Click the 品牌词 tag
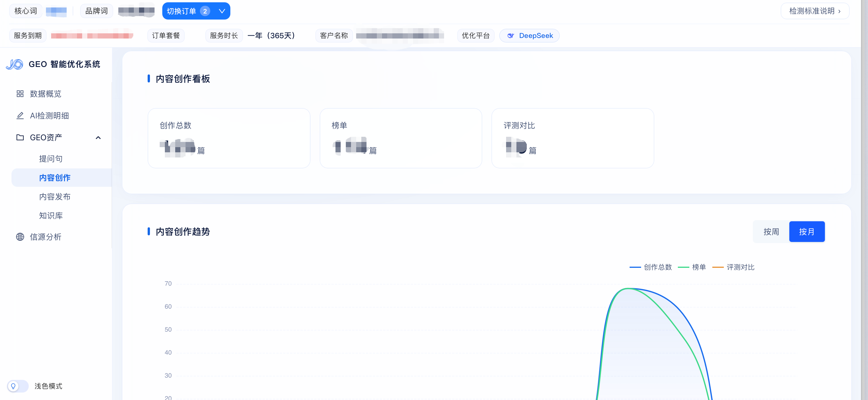Image resolution: width=868 pixels, height=400 pixels. (97, 11)
